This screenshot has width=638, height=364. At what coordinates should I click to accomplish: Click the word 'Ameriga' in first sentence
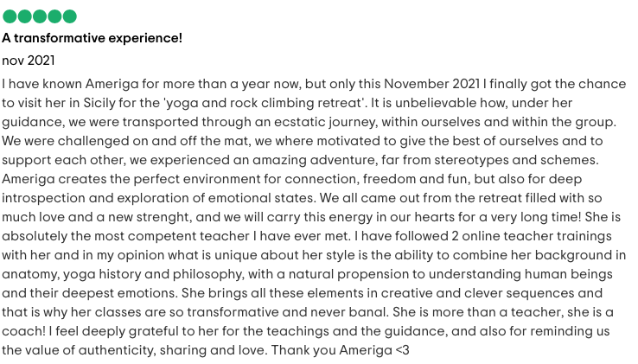(112, 84)
